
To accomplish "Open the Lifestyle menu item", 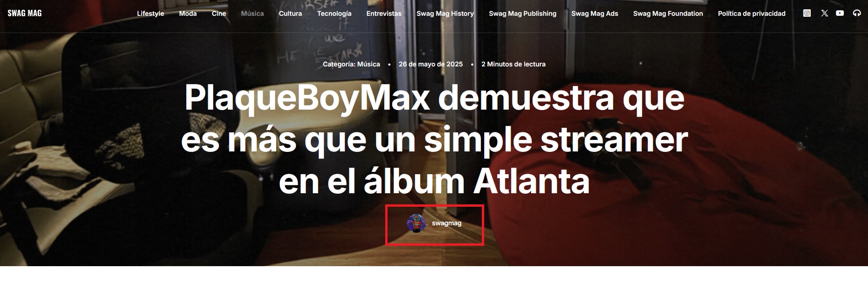I will pyautogui.click(x=151, y=13).
